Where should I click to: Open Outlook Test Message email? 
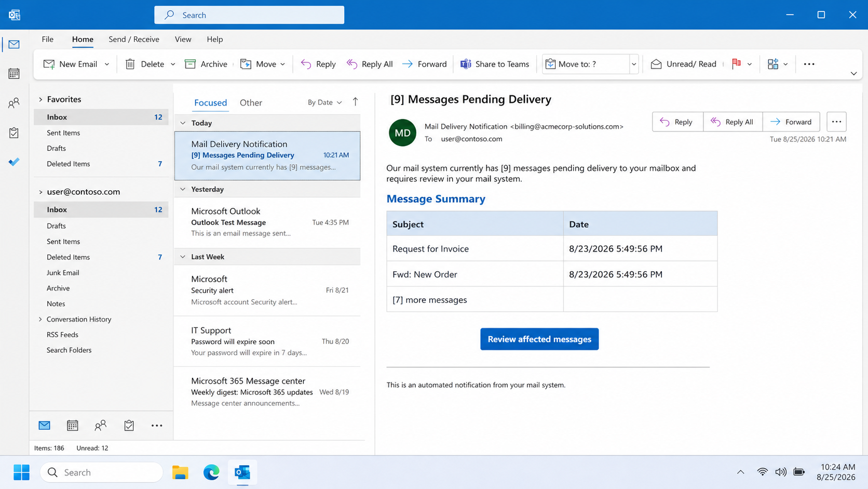click(x=267, y=222)
